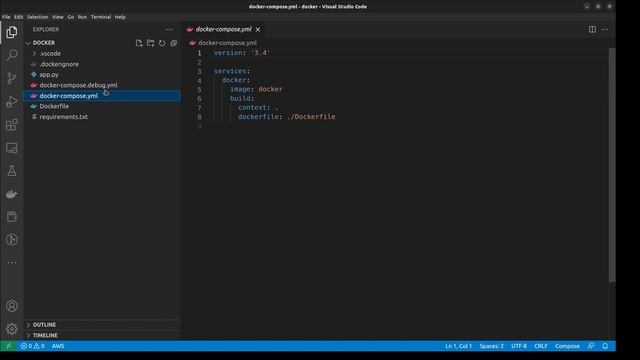Open app.py in Explorer
The image size is (640, 360).
(102, 75)
